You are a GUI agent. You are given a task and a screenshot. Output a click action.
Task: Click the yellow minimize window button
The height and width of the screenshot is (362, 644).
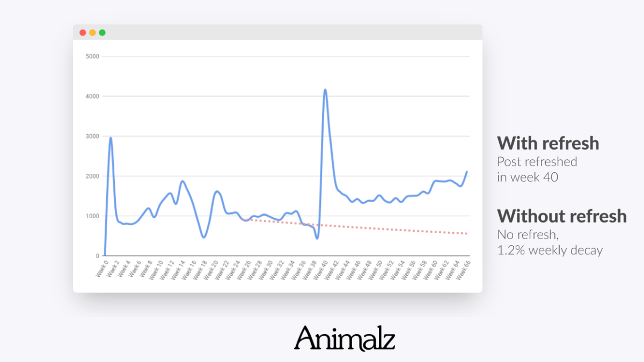(92, 33)
